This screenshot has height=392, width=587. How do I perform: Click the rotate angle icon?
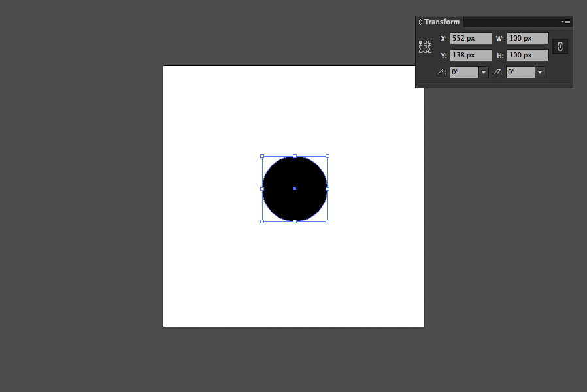(441, 72)
